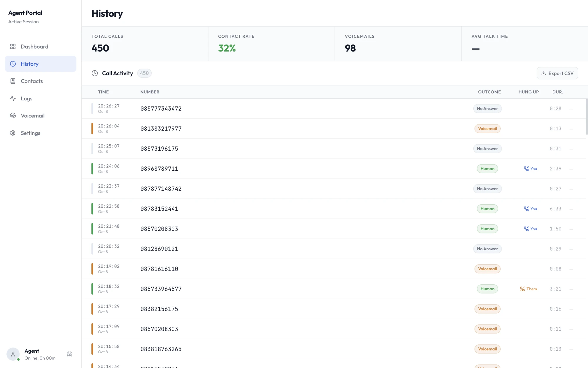588x368 pixels.
Task: Click the NUMBER column header
Action: [150, 92]
